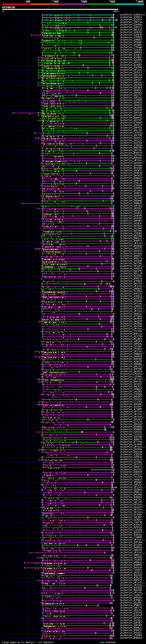Select the UniRef100_Q7PNI8 label
This screenshot has width=146, height=644.
coord(131,281)
